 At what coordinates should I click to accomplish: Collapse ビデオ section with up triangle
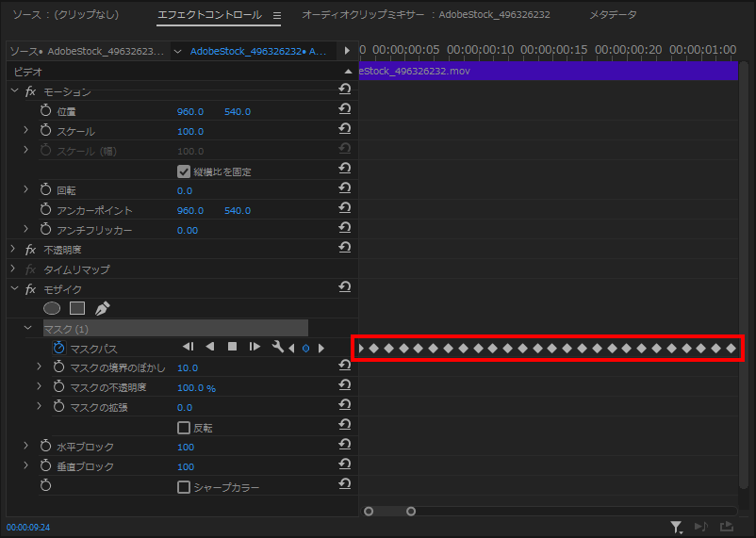tap(348, 72)
